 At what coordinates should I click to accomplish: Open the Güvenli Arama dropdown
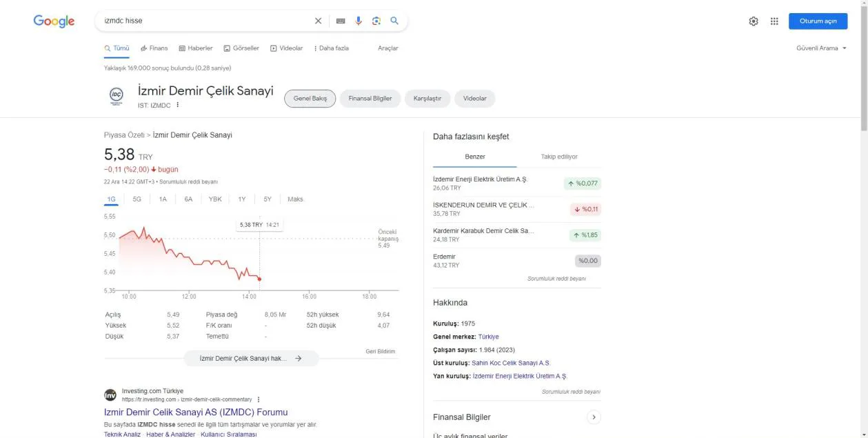click(821, 48)
